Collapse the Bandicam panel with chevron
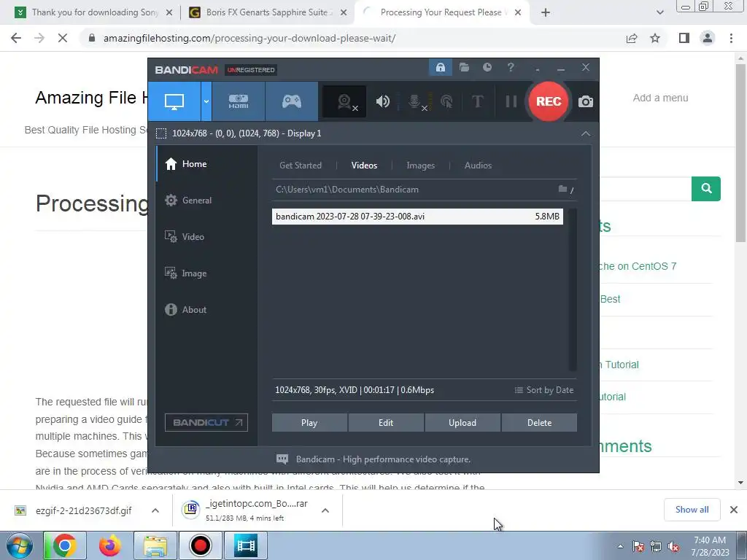The width and height of the screenshot is (747, 560). tap(586, 133)
